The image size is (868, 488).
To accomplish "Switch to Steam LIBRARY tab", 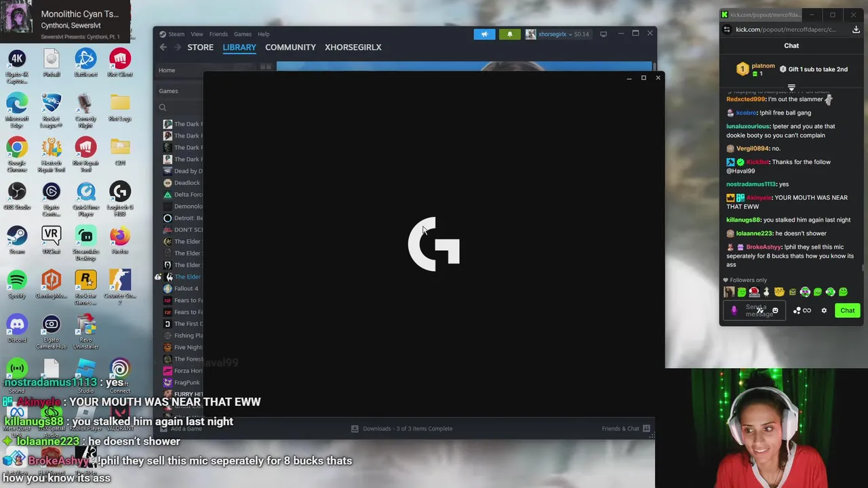I will pos(239,47).
